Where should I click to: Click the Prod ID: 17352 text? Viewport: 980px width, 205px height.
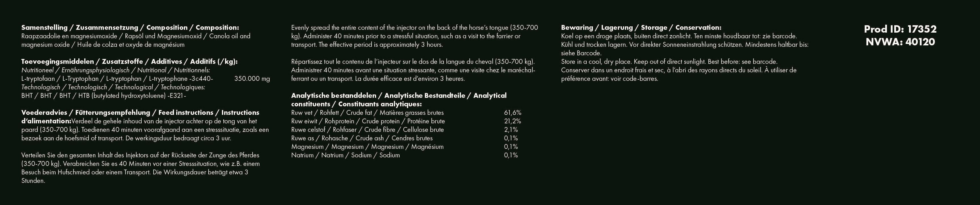[900, 29]
